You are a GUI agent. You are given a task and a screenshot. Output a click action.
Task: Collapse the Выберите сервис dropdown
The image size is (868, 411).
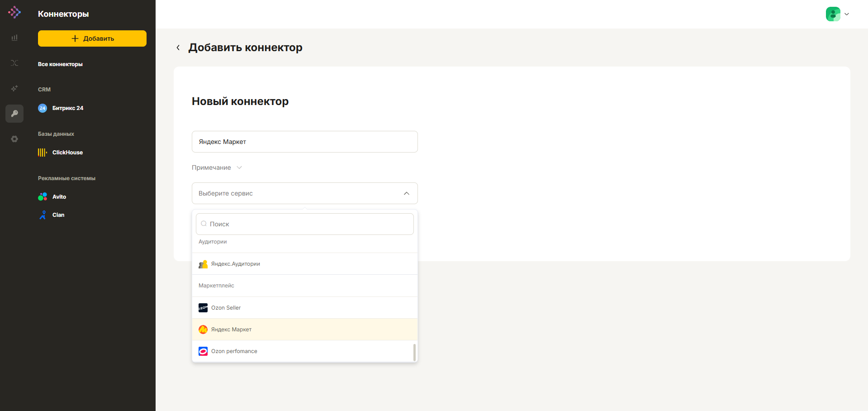[305, 193]
